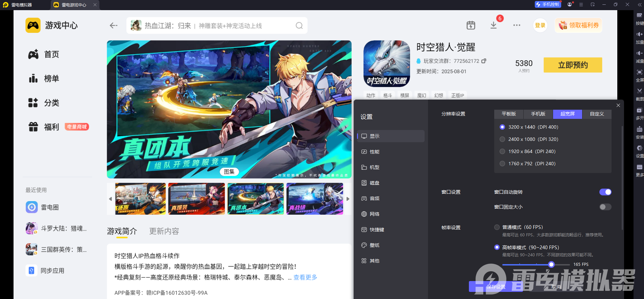Go back with the left arrow icon
The height and width of the screenshot is (299, 644).
(x=114, y=25)
